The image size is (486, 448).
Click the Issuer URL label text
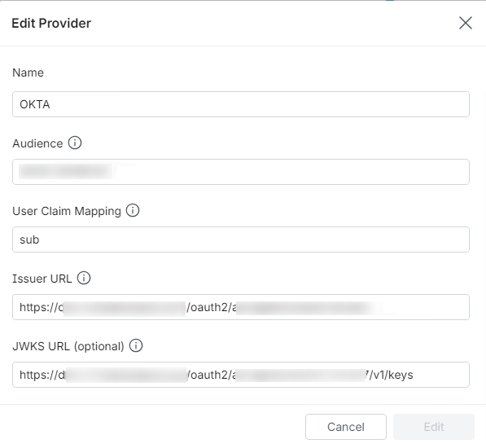(x=42, y=279)
